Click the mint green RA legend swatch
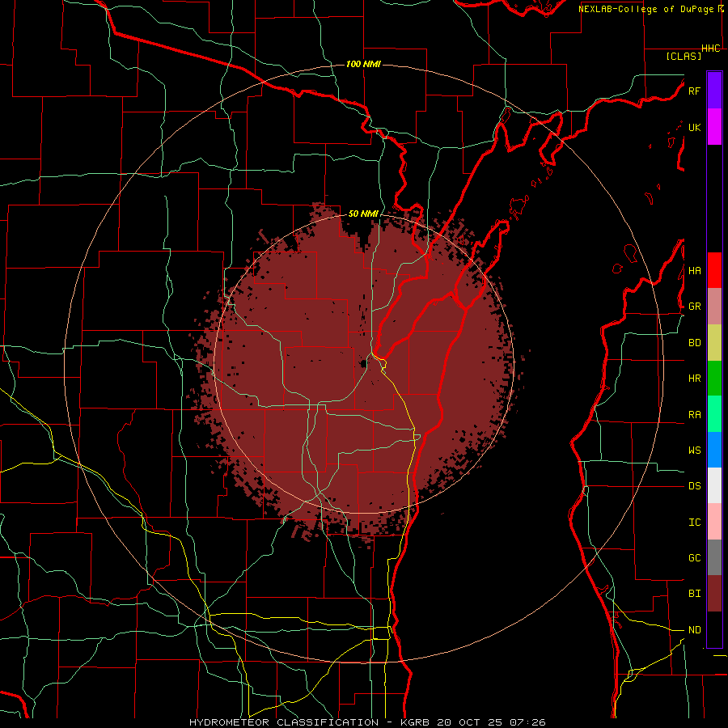Screen dimensions: 728x728 coord(714,414)
